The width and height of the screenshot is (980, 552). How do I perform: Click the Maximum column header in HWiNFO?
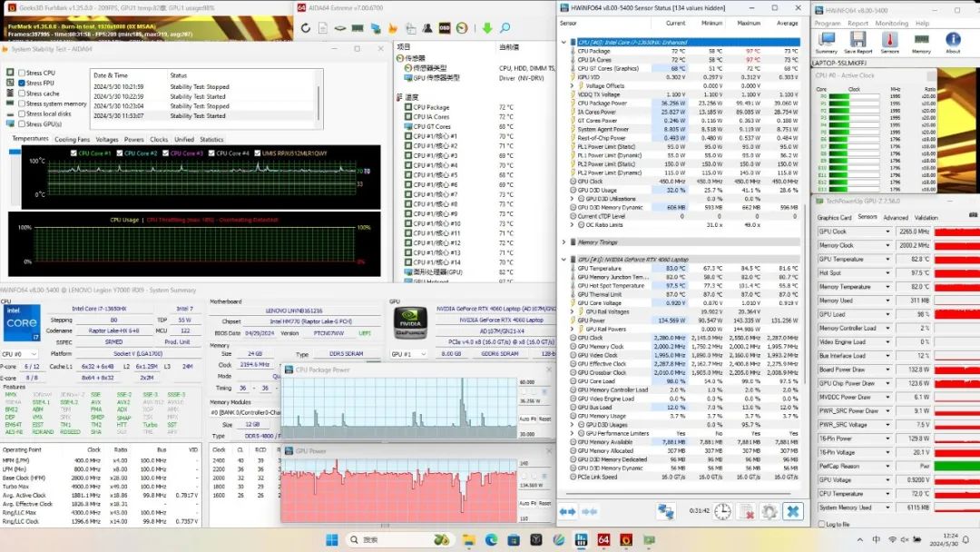(x=749, y=23)
